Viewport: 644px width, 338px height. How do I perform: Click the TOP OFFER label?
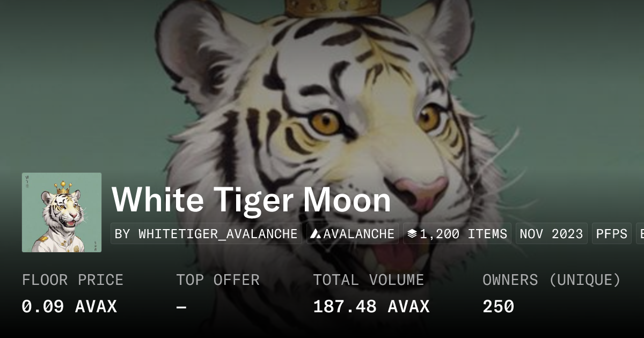[x=218, y=280]
